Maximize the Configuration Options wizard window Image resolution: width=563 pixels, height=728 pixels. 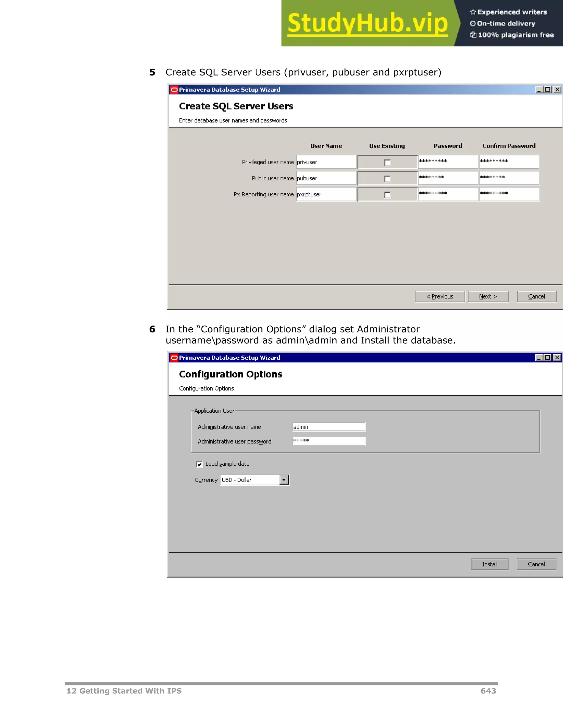[548, 358]
